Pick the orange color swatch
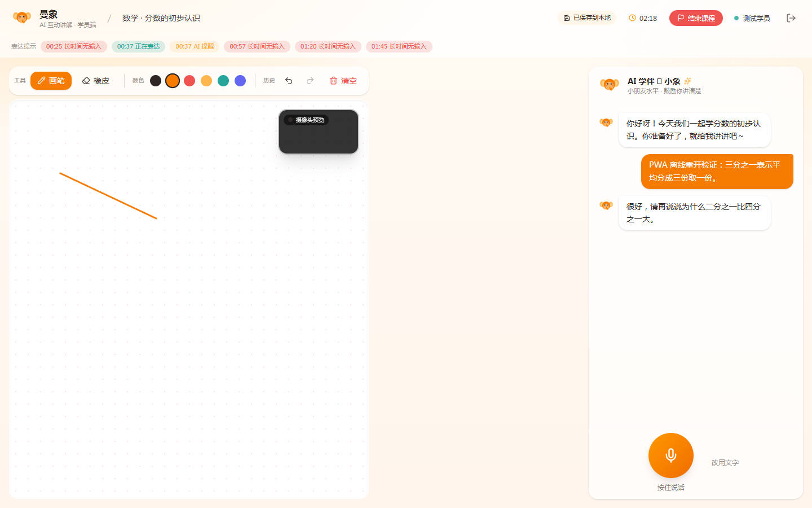The image size is (812, 508). (x=173, y=81)
